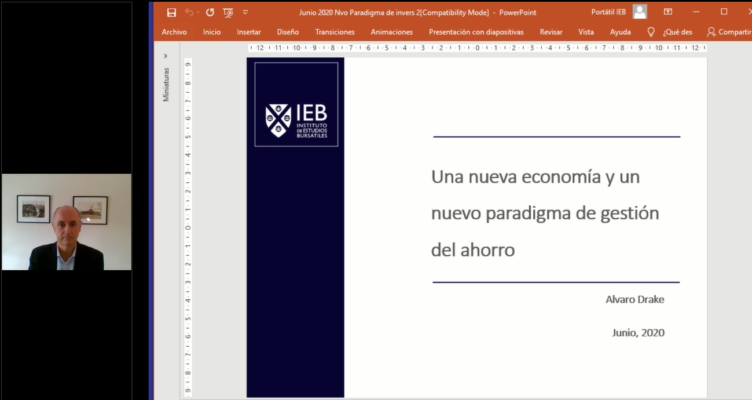Open the Archivo menu

[x=174, y=32]
